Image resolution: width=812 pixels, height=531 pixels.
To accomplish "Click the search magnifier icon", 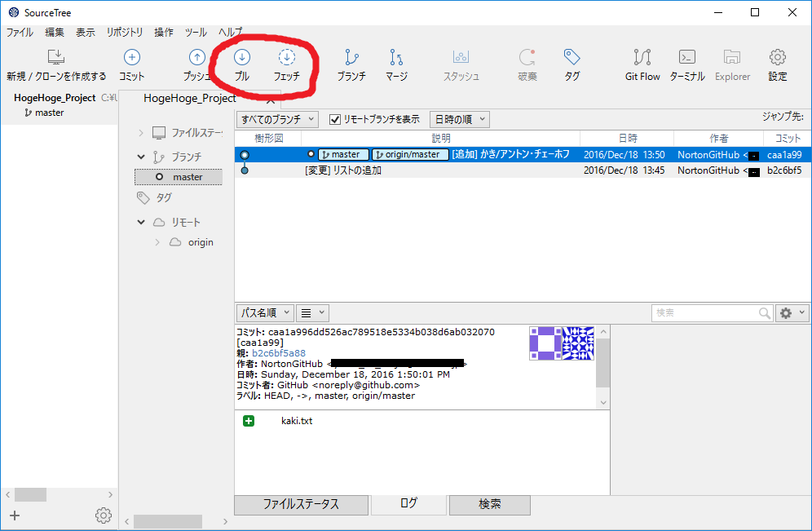I will pos(765,313).
